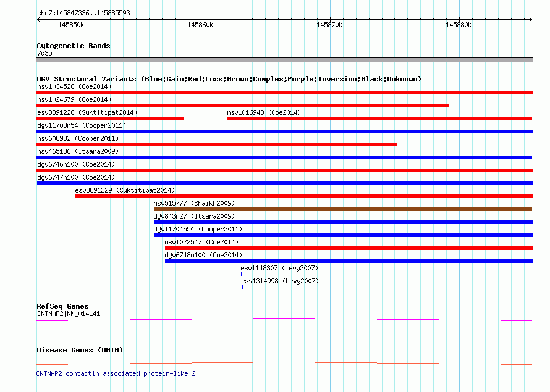550x392 pixels.
Task: Click the 145880k ruler tick label
Action: pos(459,25)
